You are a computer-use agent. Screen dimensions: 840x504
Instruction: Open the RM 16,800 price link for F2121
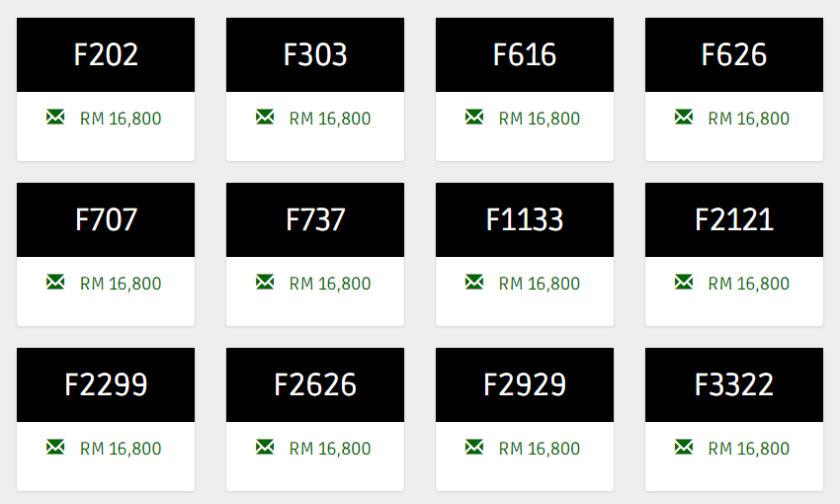tap(749, 284)
